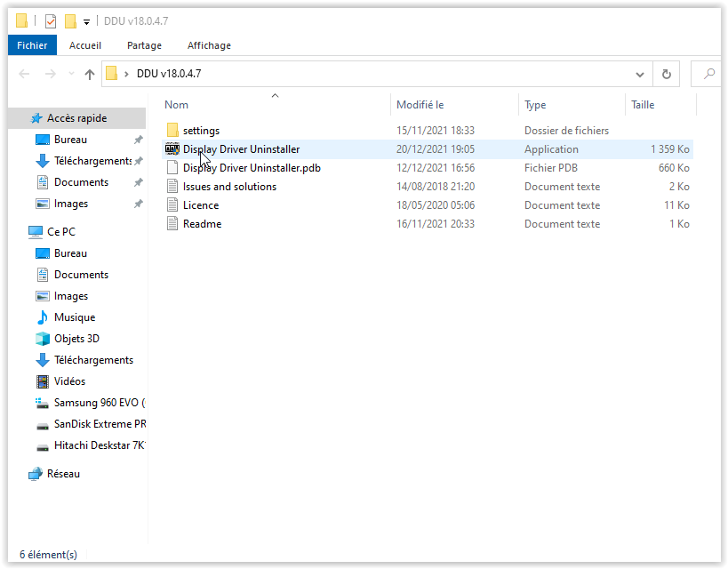Open the Hitachi Deskstar drive

point(99,445)
